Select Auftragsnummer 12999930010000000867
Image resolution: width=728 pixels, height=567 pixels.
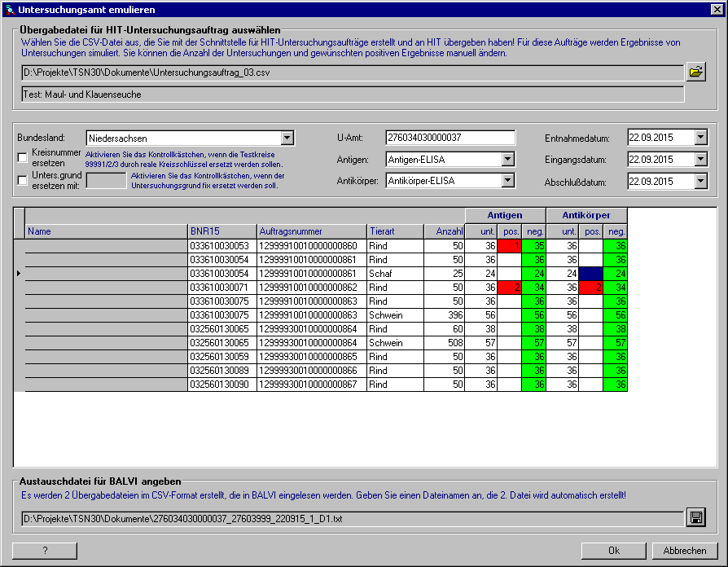[312, 385]
